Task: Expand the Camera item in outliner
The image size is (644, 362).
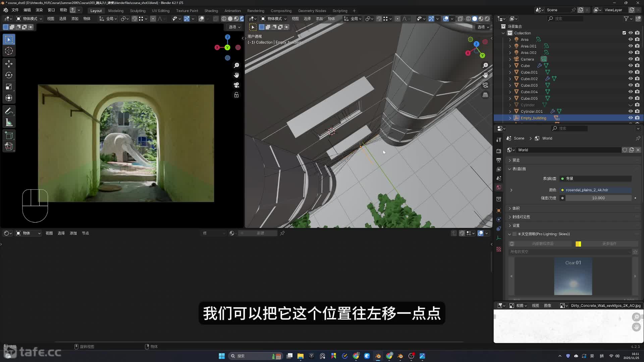Action: pyautogui.click(x=510, y=59)
